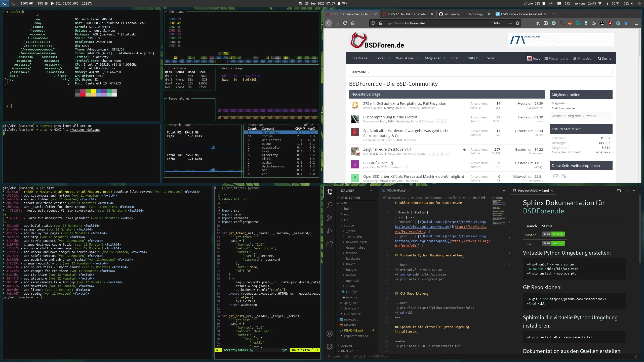Open the Search view in the VS Code activity bar
The height and width of the screenshot is (362, 644).
(x=329, y=205)
